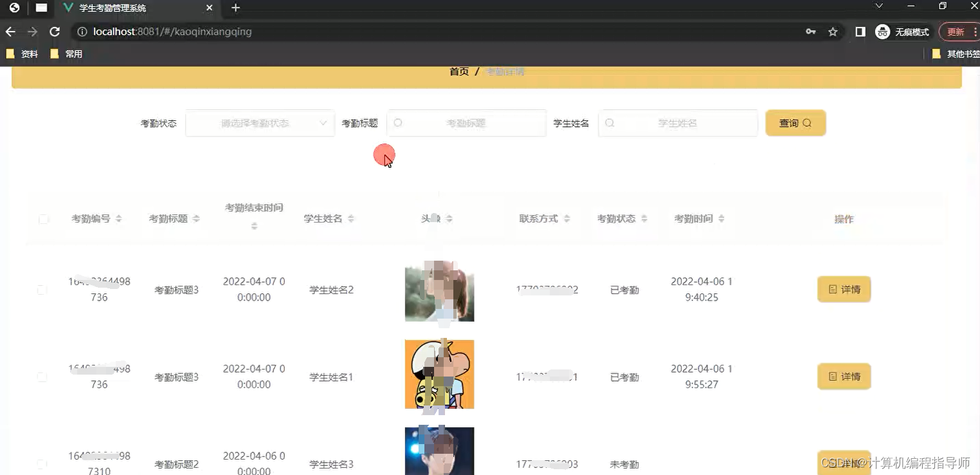Sort by 考勤标题 column arrows
Screen dimensions: 980x475
(x=196, y=219)
